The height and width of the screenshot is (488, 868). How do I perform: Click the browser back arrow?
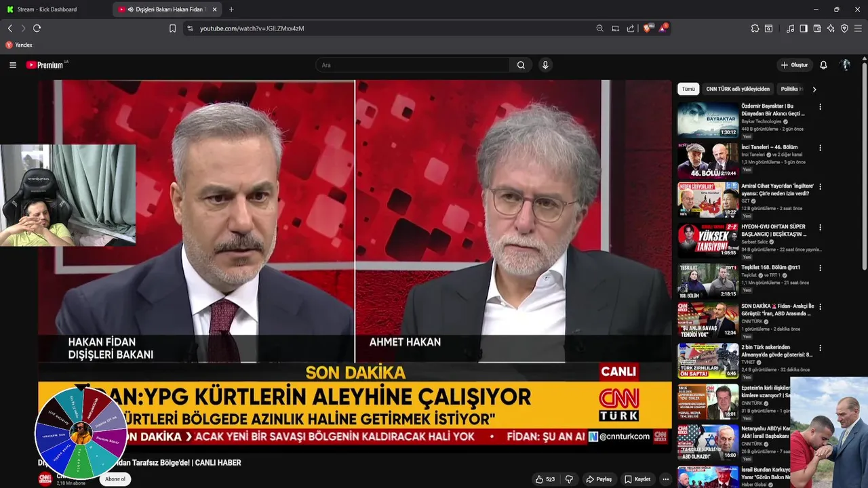(x=9, y=28)
